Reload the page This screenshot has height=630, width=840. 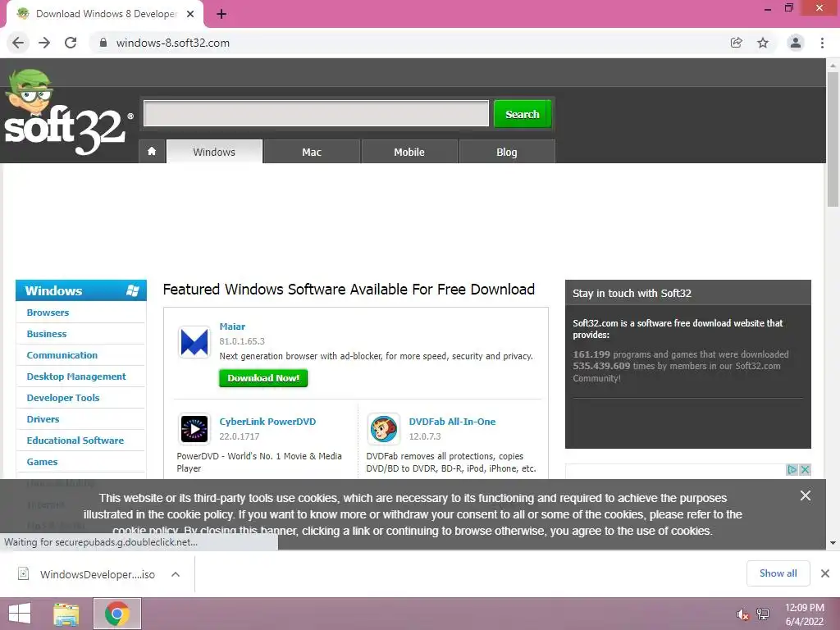coord(71,43)
